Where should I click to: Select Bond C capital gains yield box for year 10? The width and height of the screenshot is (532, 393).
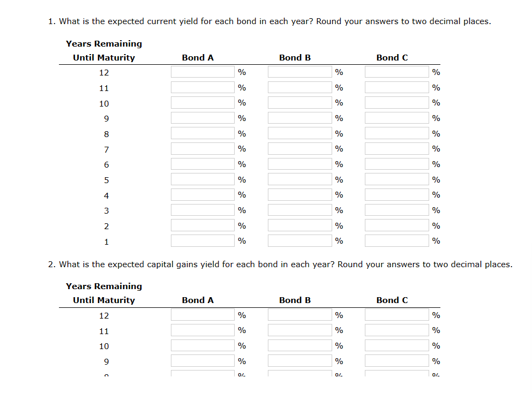[x=396, y=345]
